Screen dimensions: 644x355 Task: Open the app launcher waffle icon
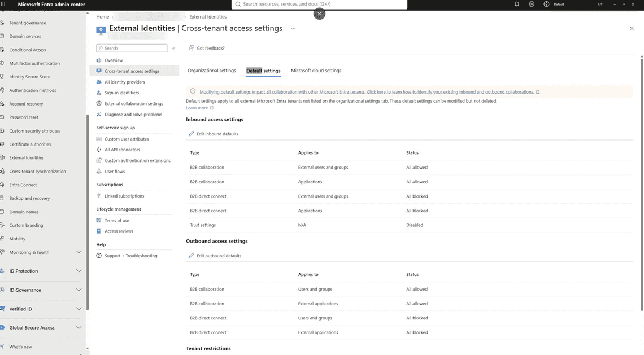3,4
